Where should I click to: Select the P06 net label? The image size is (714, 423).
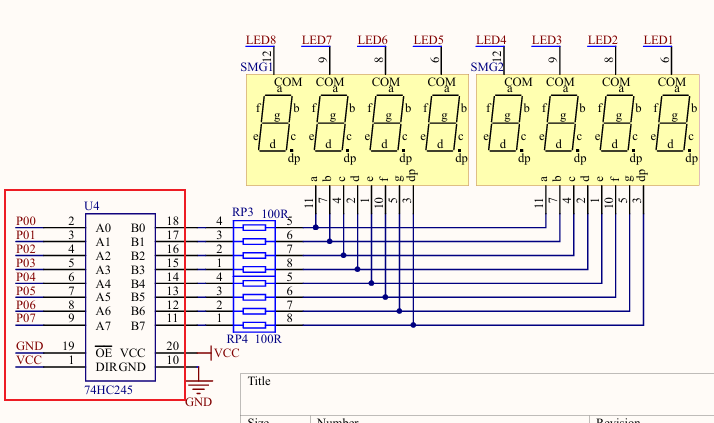point(26,305)
